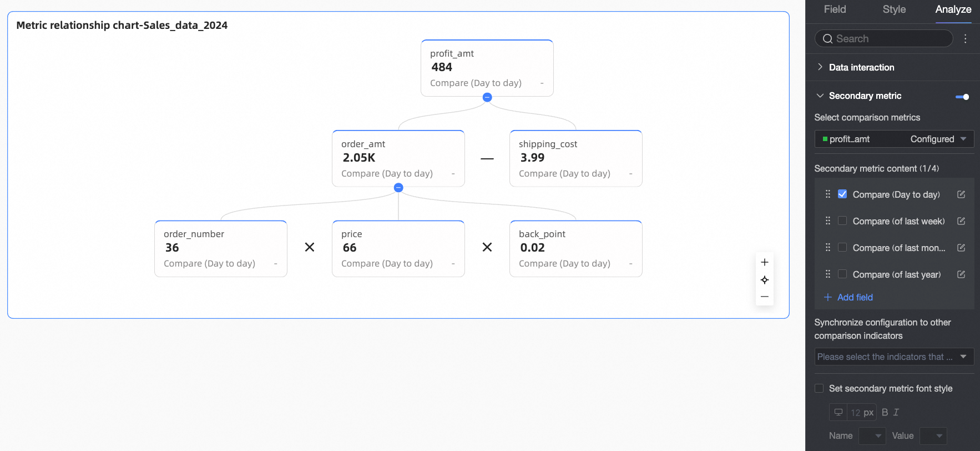Click the fit-to-center chart icon

pos(764,280)
